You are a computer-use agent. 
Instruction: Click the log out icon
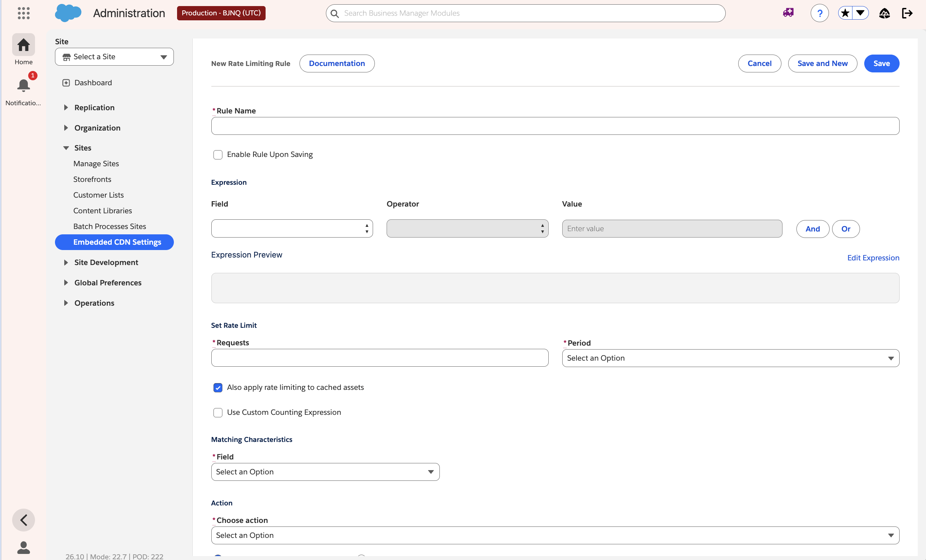tap(907, 13)
